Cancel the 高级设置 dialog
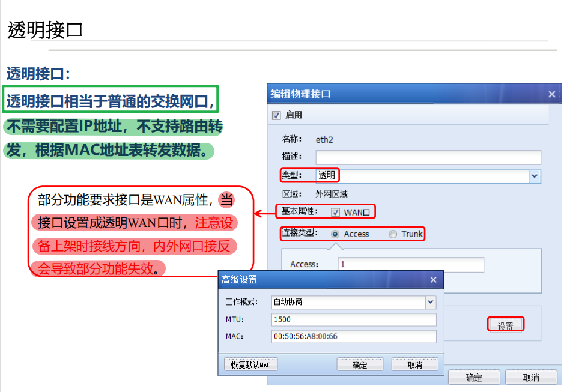The width and height of the screenshot is (570, 392). click(414, 364)
